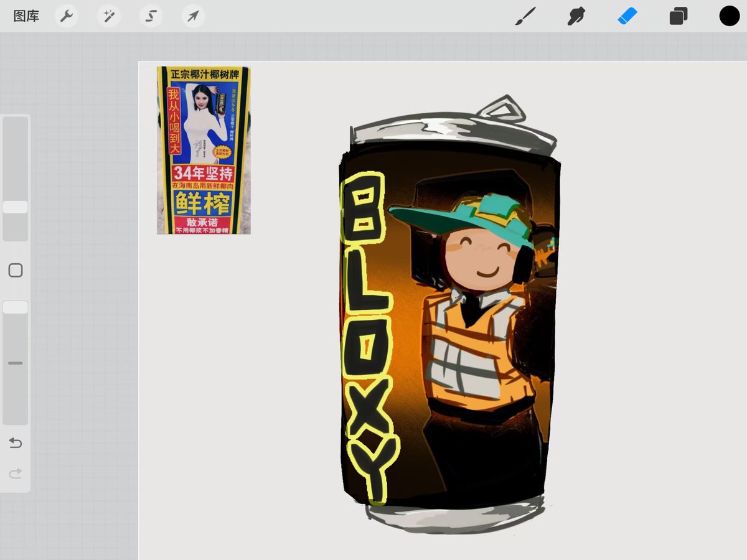
Task: Activate the Transform arrow tool
Action: pyautogui.click(x=193, y=16)
